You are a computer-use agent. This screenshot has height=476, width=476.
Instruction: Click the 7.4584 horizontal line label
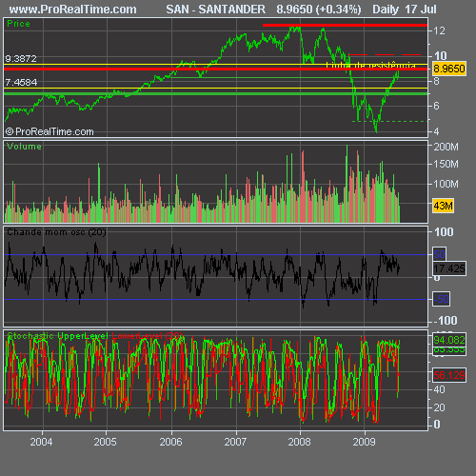tap(21, 82)
